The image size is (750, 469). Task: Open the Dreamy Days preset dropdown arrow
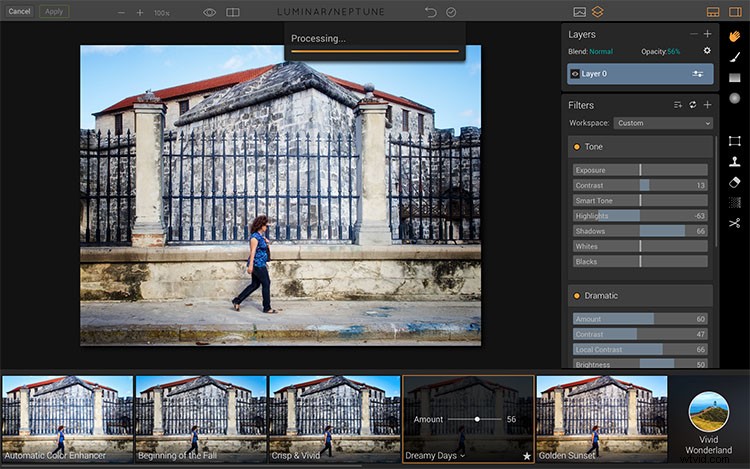click(x=463, y=456)
